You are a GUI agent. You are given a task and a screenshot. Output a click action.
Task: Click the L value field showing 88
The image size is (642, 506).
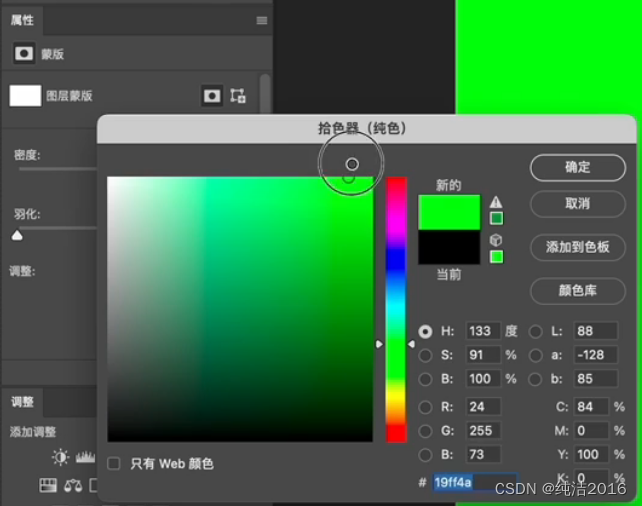595,331
